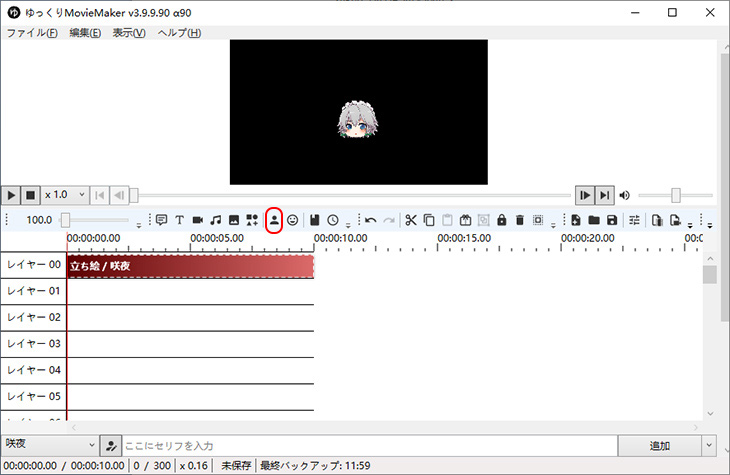This screenshot has height=475, width=730.
Task: Copy the selected timeline item
Action: tap(429, 220)
